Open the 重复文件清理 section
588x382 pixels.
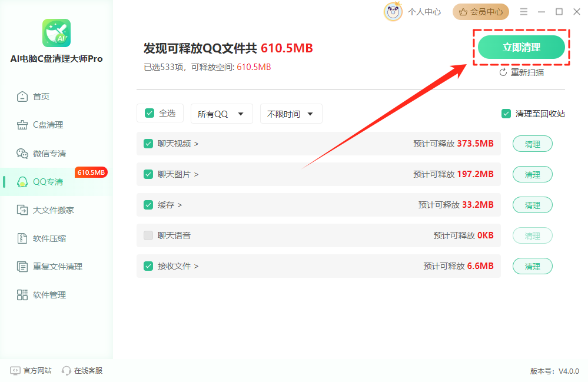tap(57, 267)
